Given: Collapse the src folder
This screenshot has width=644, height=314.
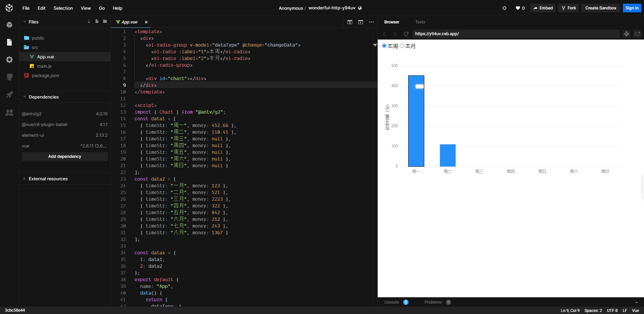Looking at the screenshot, I should point(65,47).
